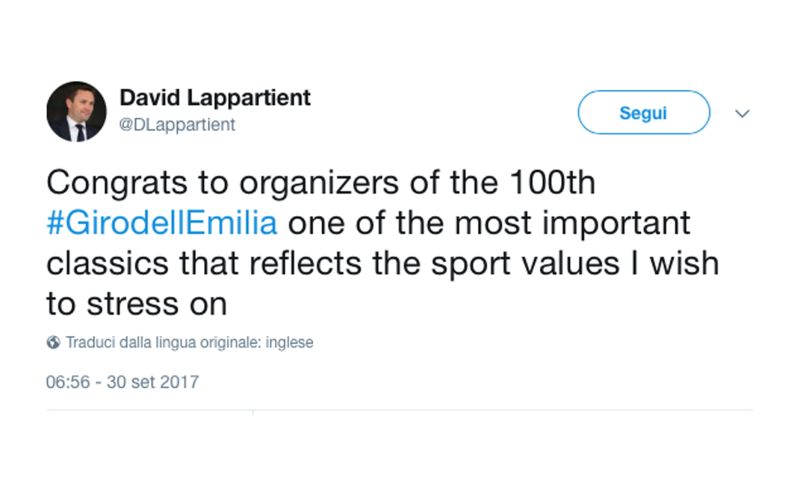Click the final line "to stress on"
800x484 pixels.
[137, 302]
